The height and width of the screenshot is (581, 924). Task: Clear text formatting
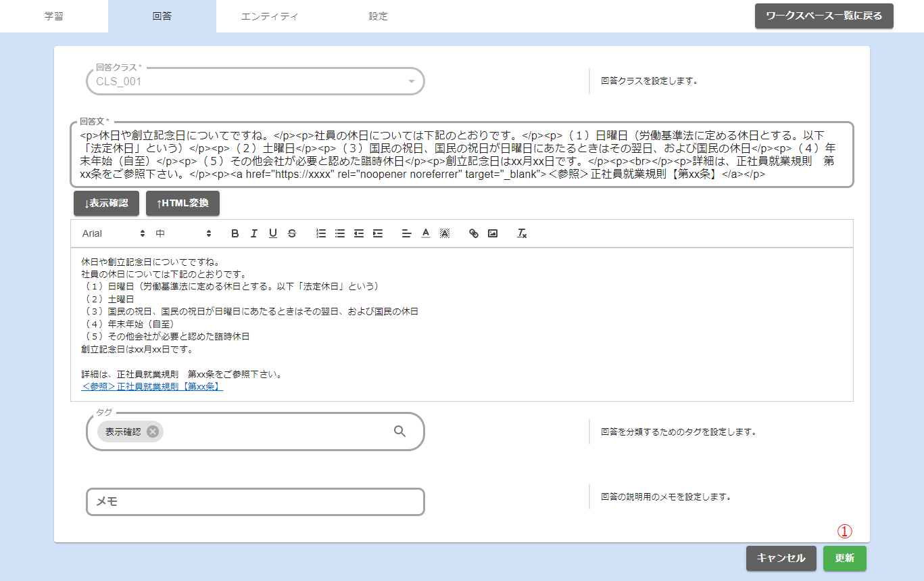point(522,233)
